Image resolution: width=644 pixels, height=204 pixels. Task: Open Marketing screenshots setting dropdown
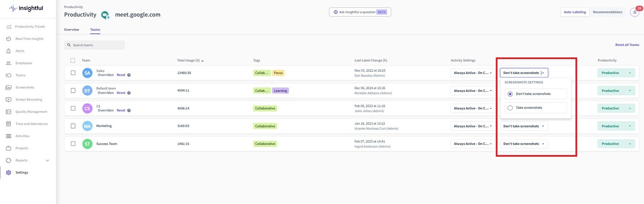click(524, 126)
